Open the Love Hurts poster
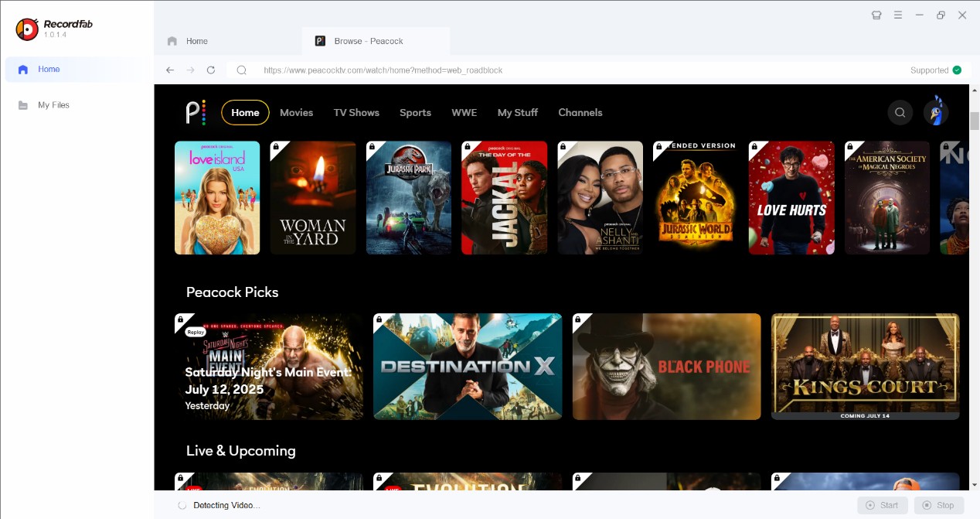 pos(791,198)
